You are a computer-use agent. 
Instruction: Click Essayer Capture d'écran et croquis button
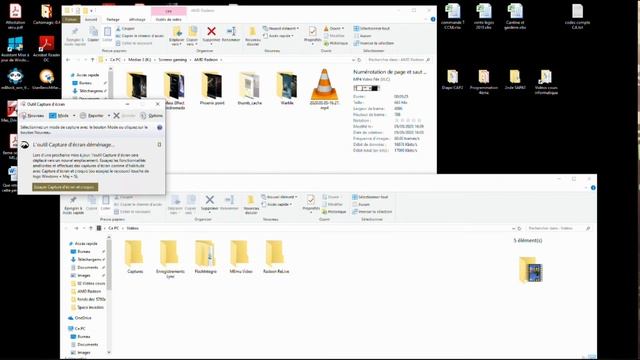tap(65, 187)
